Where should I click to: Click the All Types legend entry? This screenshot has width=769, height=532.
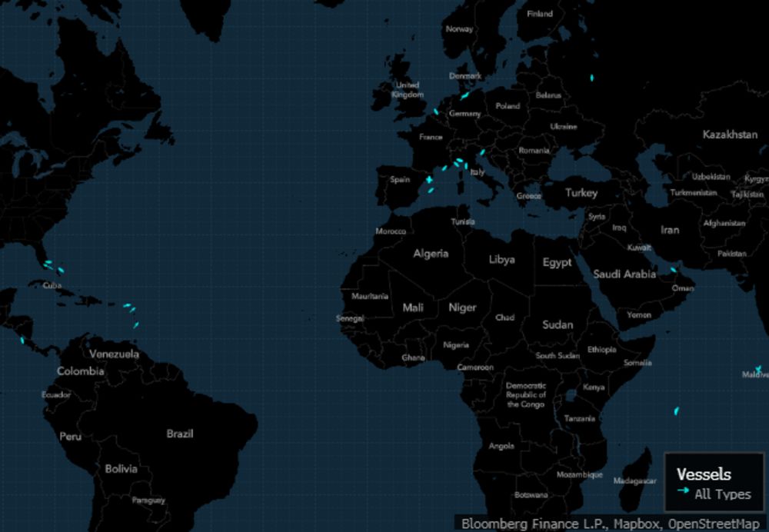point(722,494)
